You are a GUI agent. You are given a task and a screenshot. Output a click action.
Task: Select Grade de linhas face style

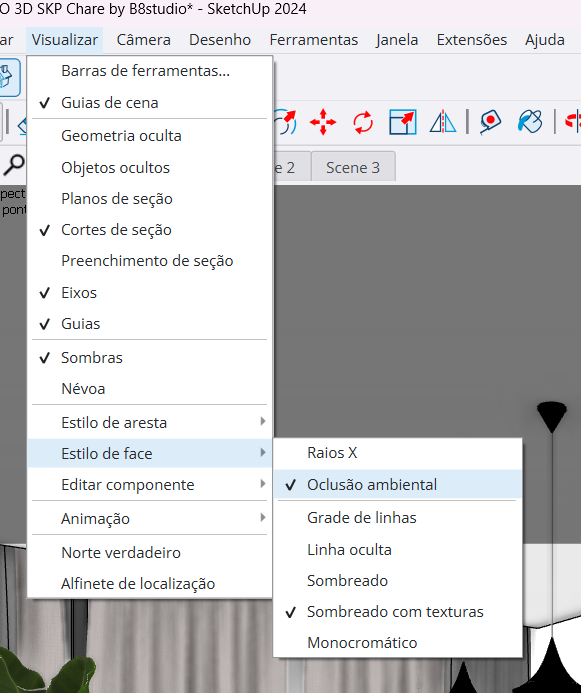click(x=398, y=518)
